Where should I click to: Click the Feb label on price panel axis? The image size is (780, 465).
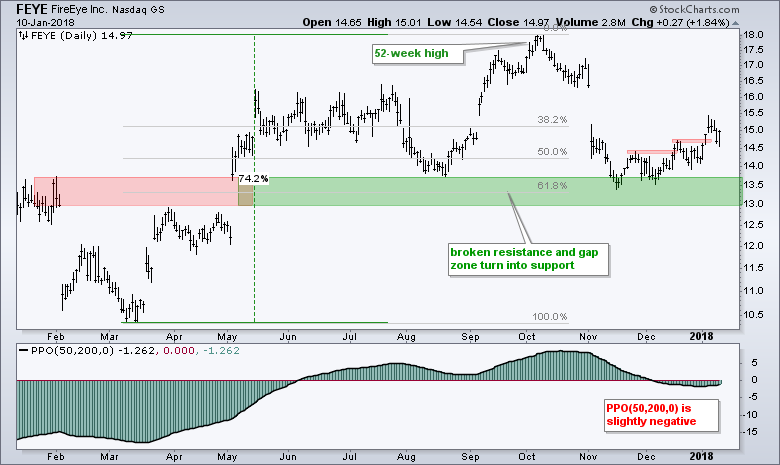click(55, 337)
